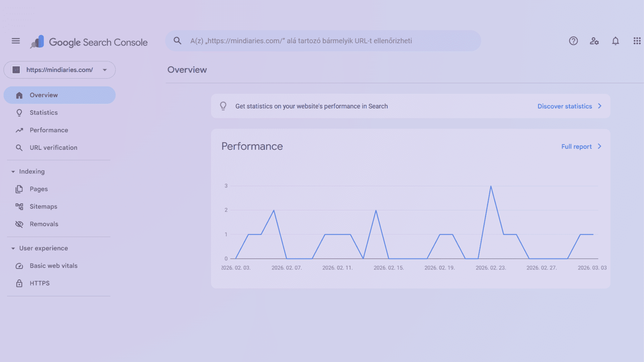Click the search magnifier icon in URL bar
644x362 pixels.
(177, 41)
